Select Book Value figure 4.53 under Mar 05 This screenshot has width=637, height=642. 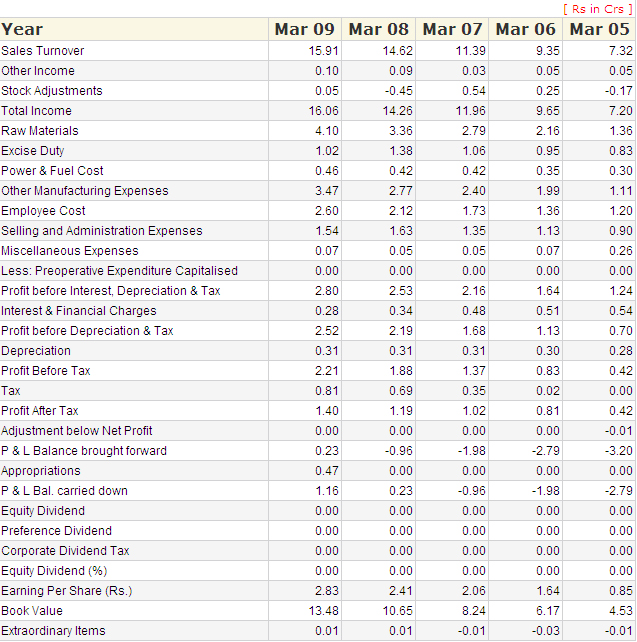click(x=621, y=611)
